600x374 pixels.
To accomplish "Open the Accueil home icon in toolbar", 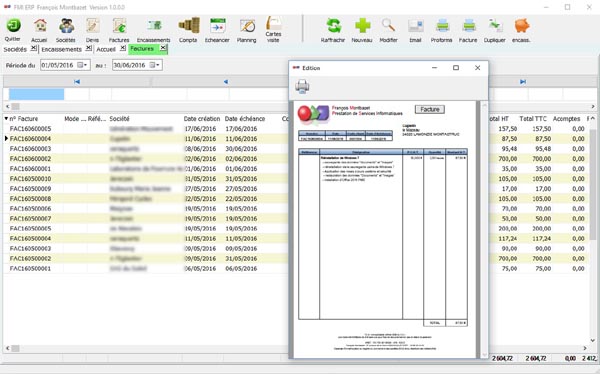I will 40,26.
